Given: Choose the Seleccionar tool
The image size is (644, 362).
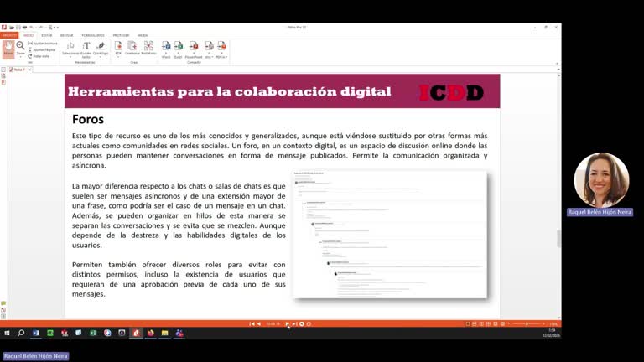Looking at the screenshot, I should 70,48.
